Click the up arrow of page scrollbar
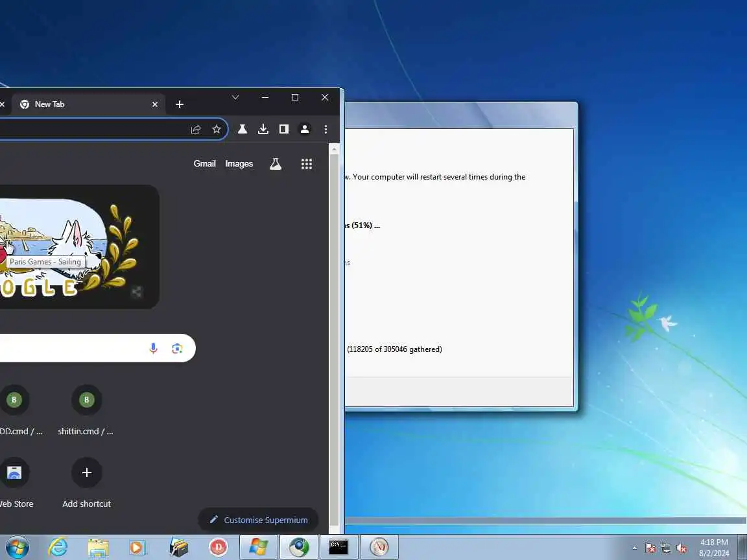This screenshot has width=747, height=560. click(x=335, y=150)
